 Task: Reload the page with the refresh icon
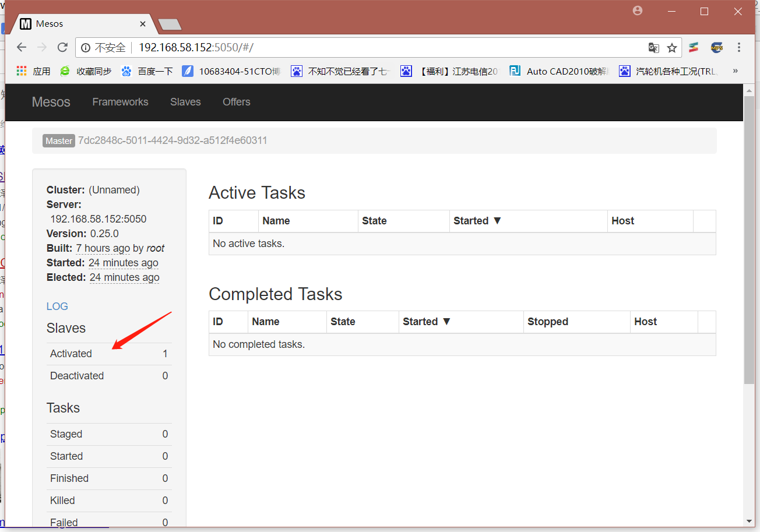pos(62,48)
